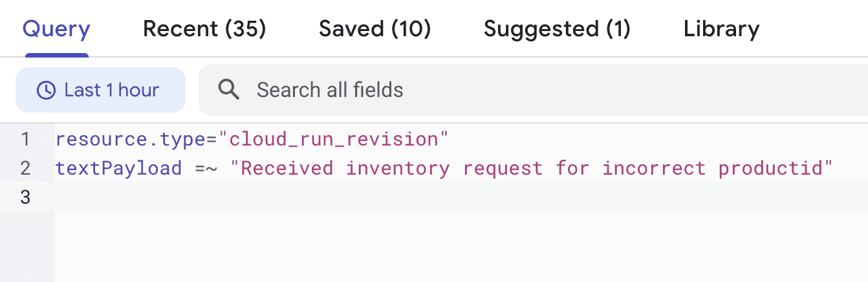Click the "cloud_run_revision" string value
Viewport: 868px width, 282px height.
tap(333, 139)
